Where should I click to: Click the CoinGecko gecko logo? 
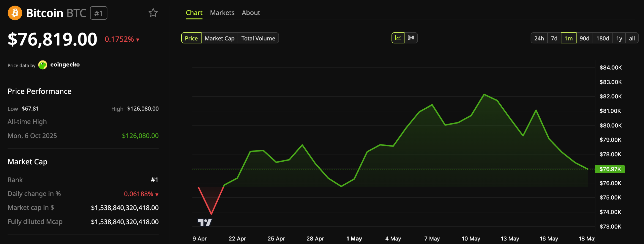click(43, 65)
